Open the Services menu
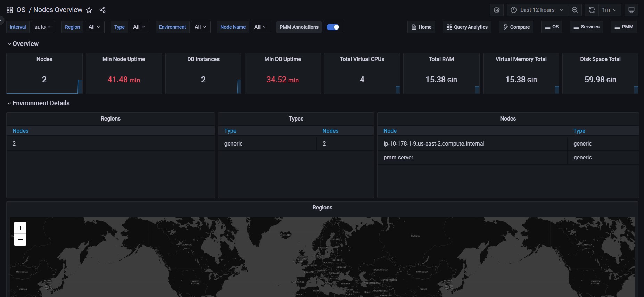The image size is (644, 297). [586, 27]
